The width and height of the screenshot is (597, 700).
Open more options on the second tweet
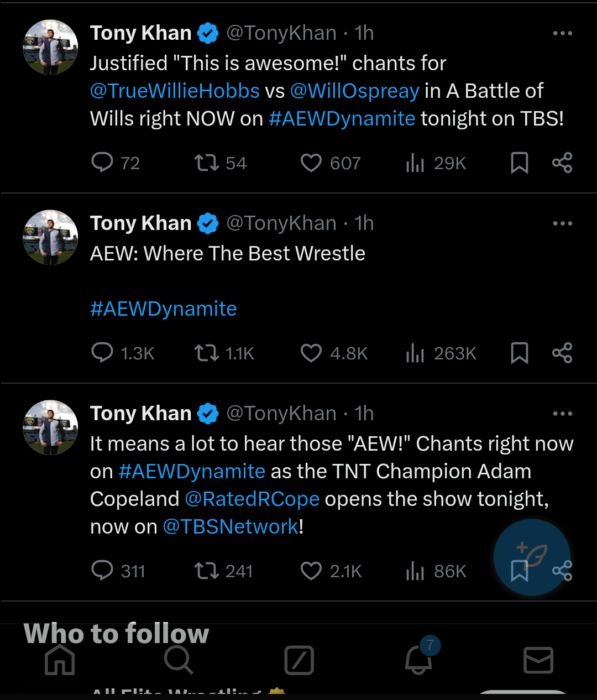[562, 224]
